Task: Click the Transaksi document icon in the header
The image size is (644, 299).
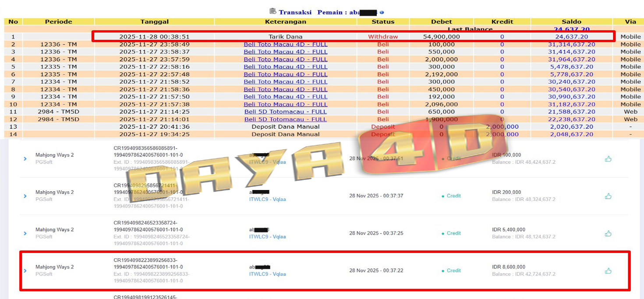Action: pyautogui.click(x=272, y=11)
